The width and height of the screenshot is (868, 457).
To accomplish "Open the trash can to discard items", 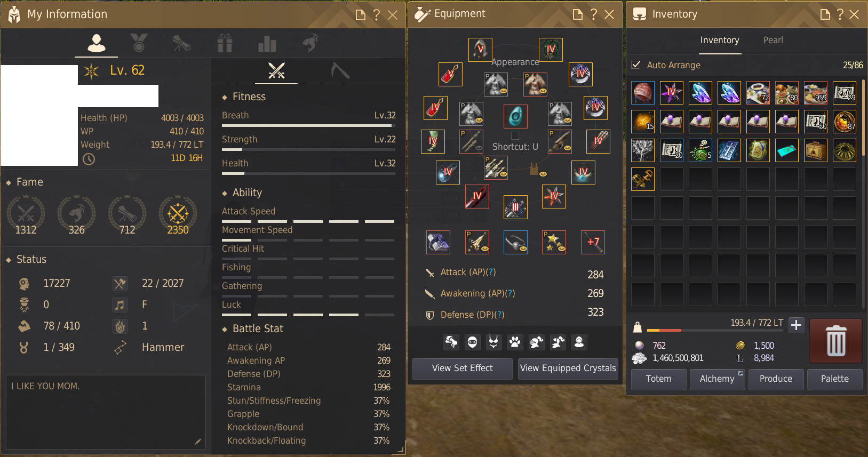I will click(x=835, y=341).
